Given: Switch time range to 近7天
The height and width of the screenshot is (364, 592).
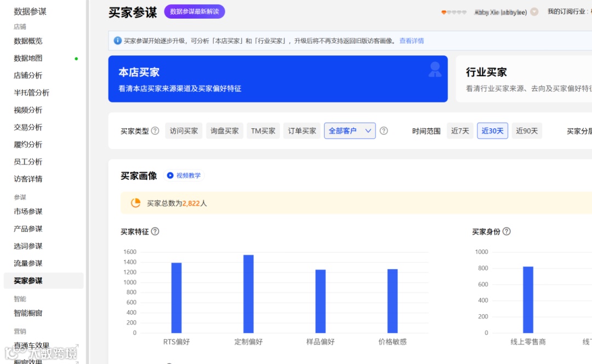Looking at the screenshot, I should coord(460,130).
